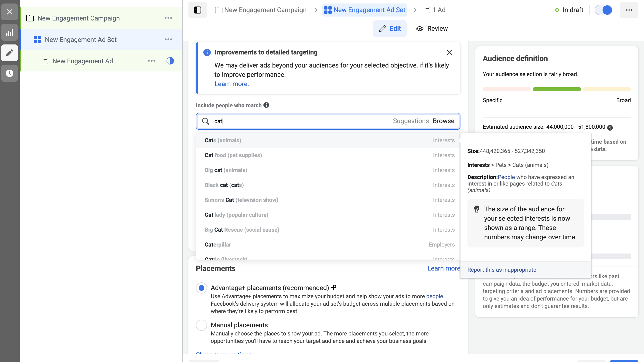
Task: Select Advantage+ placements radio button
Action: coord(201,288)
